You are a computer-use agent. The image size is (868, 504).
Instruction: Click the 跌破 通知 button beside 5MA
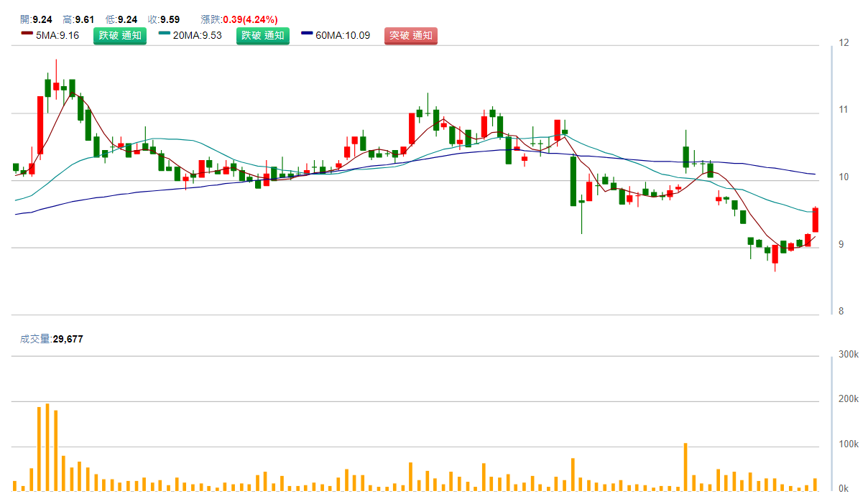point(119,35)
